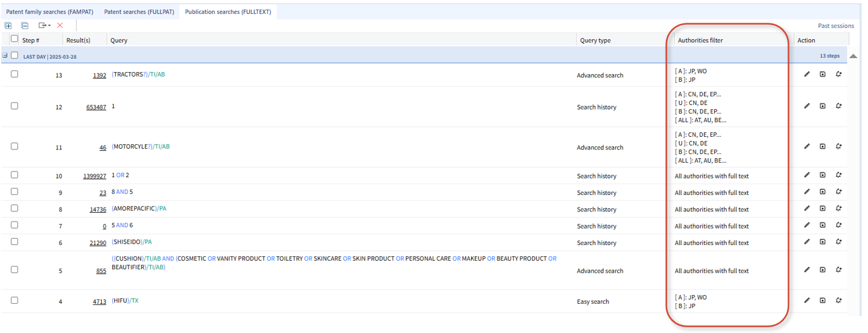Collapse the LAST DAY 2025-03-28 group

click(5, 56)
